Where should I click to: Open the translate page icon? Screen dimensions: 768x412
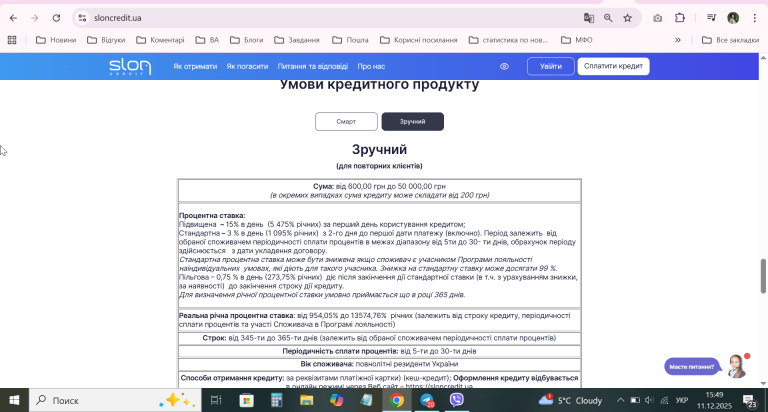point(589,18)
